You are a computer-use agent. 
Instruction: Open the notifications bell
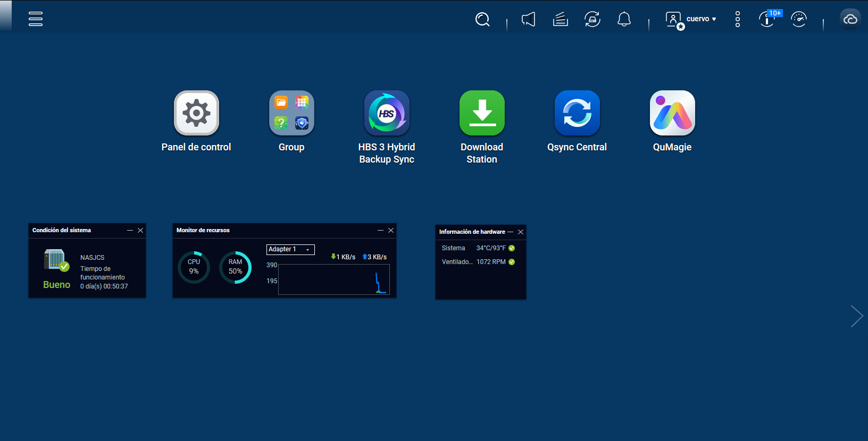[624, 20]
